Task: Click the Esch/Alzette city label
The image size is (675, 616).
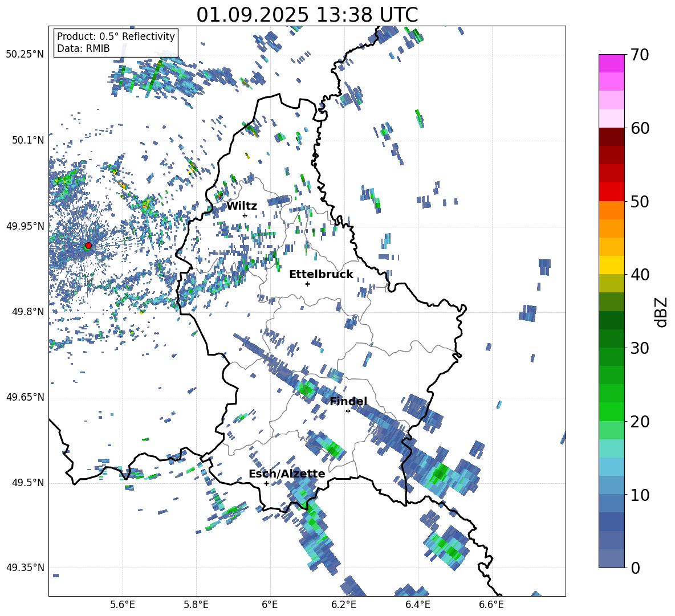Action: pos(287,474)
